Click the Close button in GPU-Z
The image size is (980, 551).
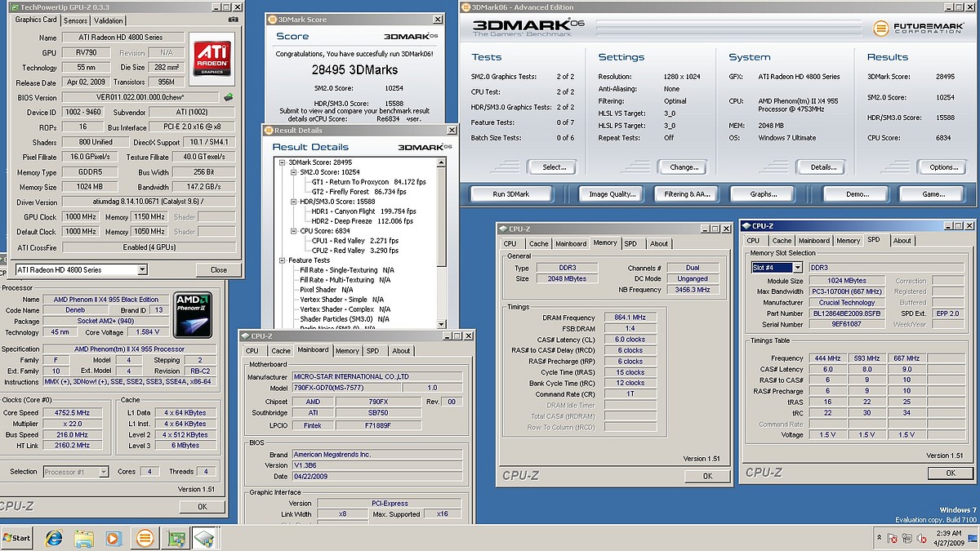(x=219, y=269)
